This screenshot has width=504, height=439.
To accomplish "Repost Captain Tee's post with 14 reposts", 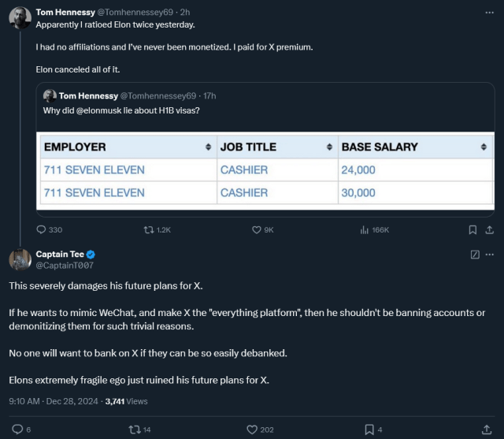I will coord(139,430).
